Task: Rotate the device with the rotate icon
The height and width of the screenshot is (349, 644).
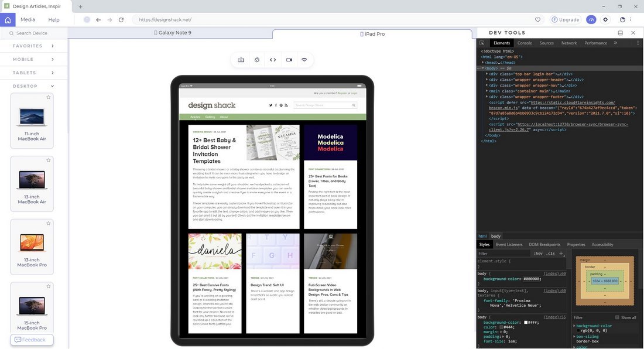Action: (257, 60)
